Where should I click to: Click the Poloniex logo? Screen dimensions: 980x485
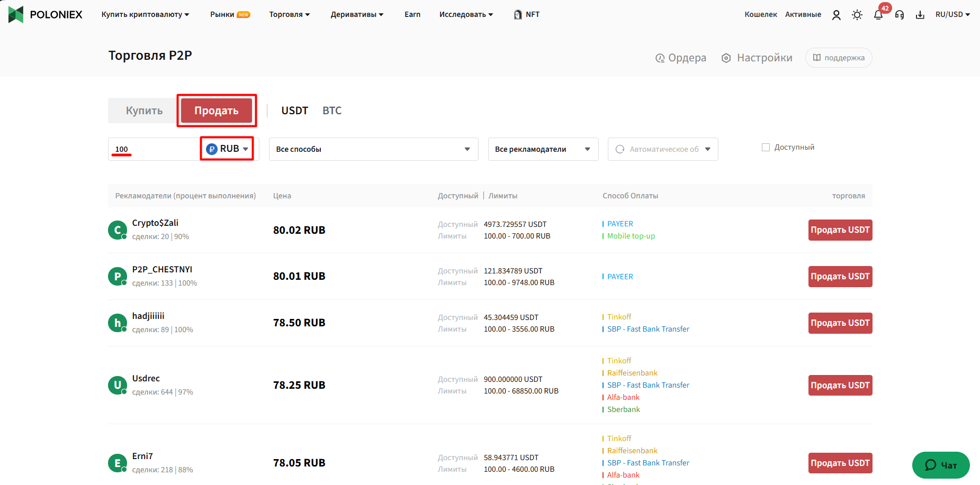(x=46, y=14)
